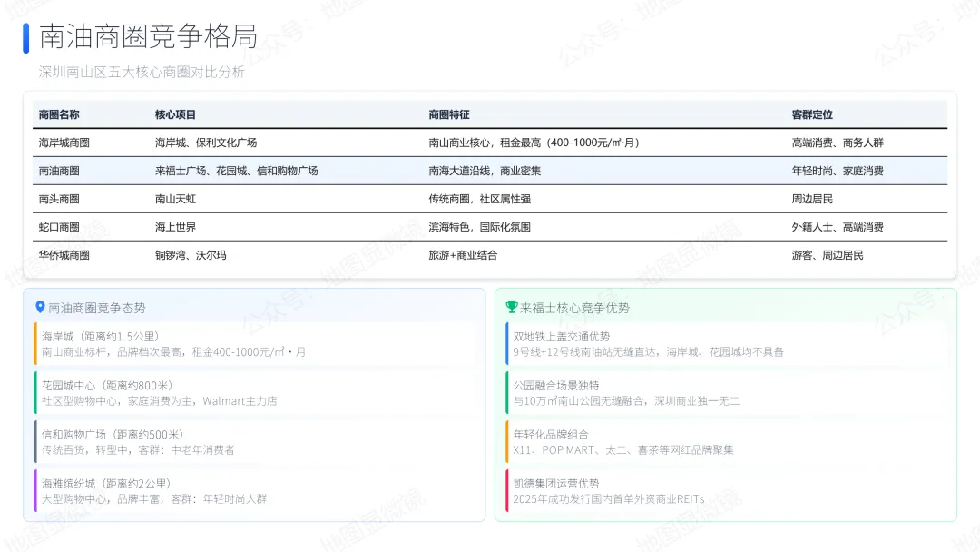980x552 pixels.
Task: Click the 核心项目 column header
Action: coord(176,114)
